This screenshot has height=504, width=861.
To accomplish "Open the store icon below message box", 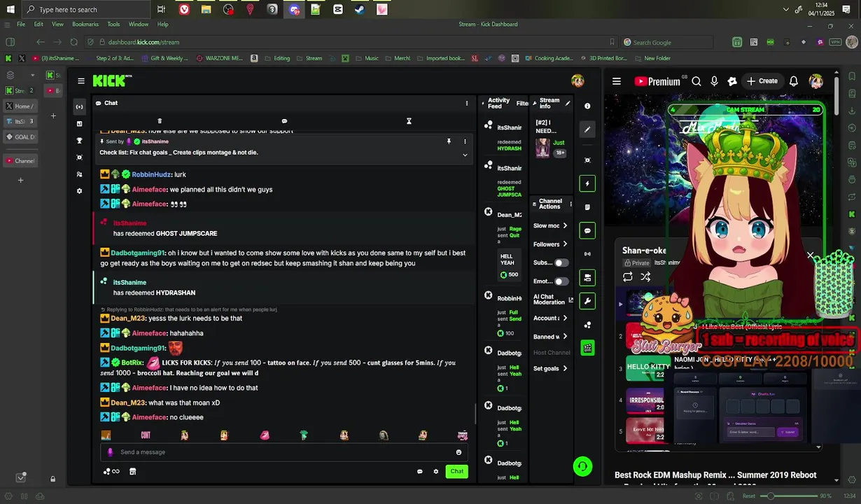I will tap(132, 471).
